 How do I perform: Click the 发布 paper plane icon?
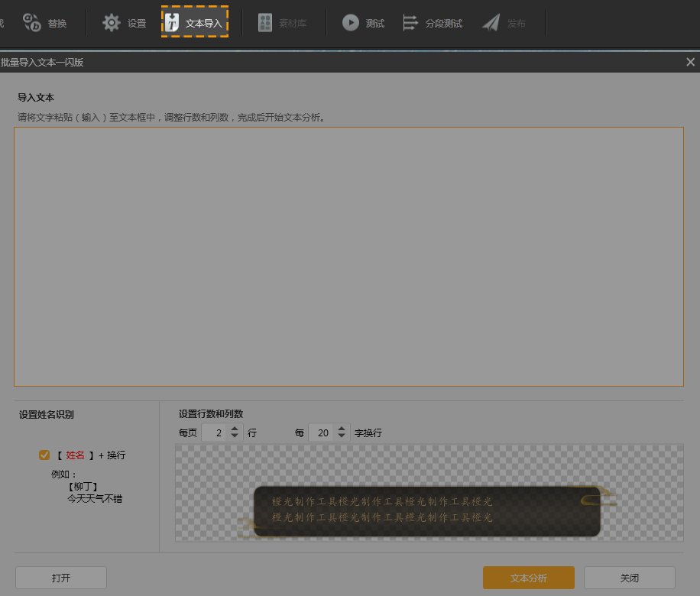coord(491,23)
